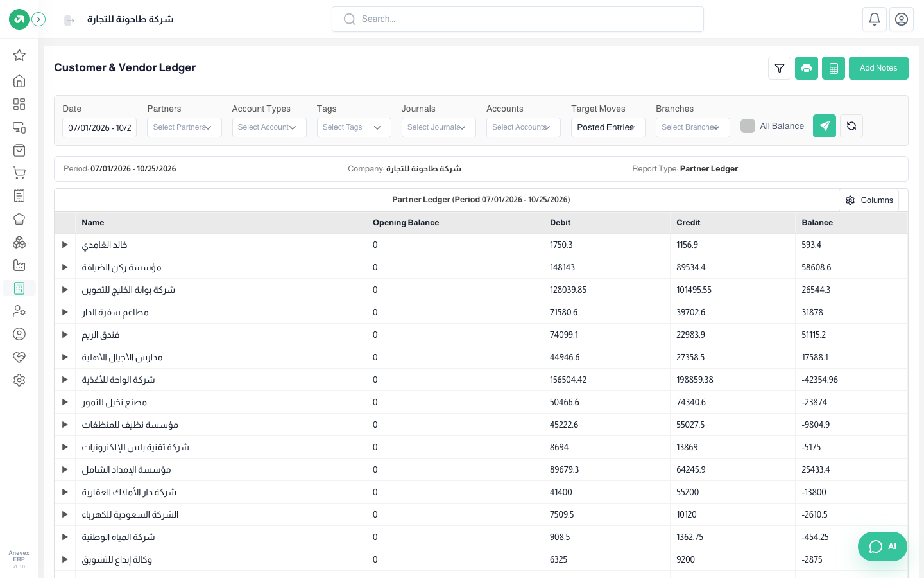This screenshot has width=924, height=578.
Task: Open the user settings icon in sidebar
Action: 19,311
